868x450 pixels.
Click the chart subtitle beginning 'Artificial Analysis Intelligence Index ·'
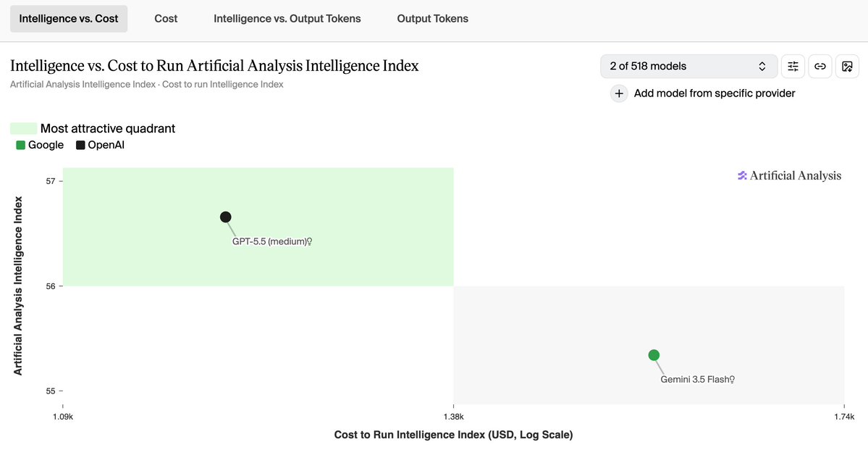pyautogui.click(x=147, y=84)
